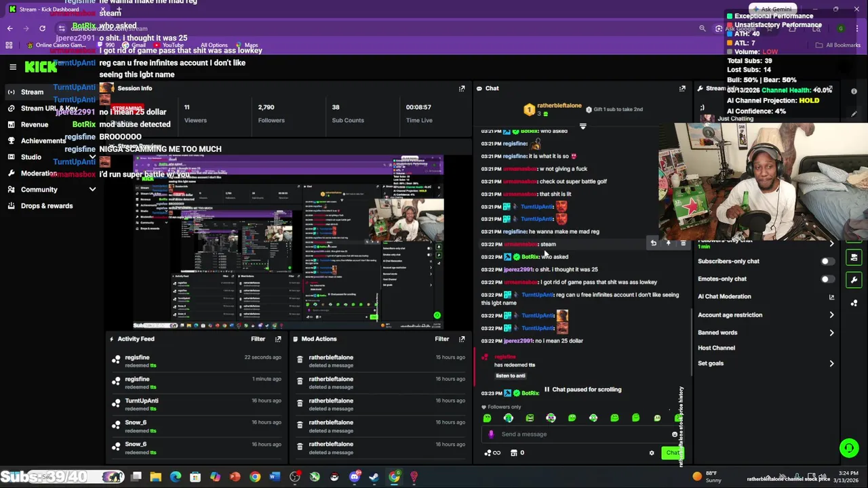
Task: Open Discord from the taskbar
Action: pos(354,477)
